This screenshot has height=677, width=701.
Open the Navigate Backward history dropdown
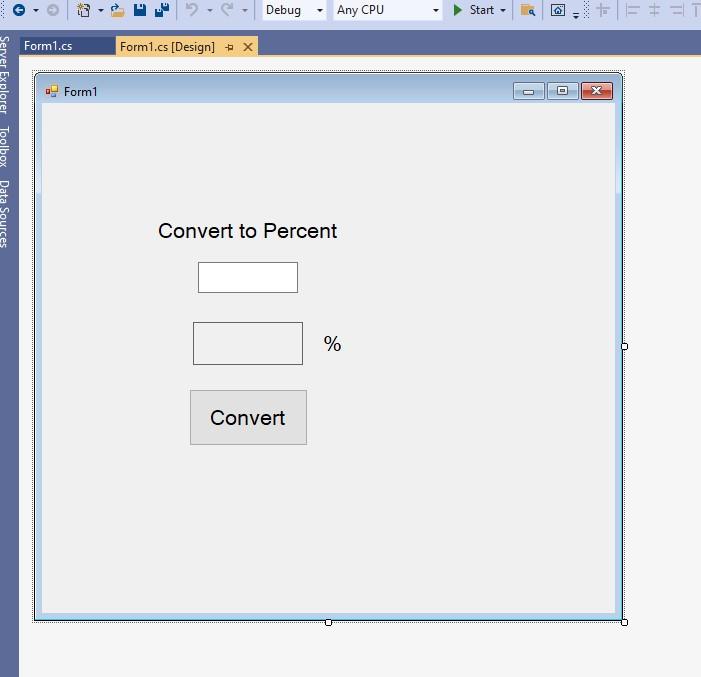pos(36,10)
